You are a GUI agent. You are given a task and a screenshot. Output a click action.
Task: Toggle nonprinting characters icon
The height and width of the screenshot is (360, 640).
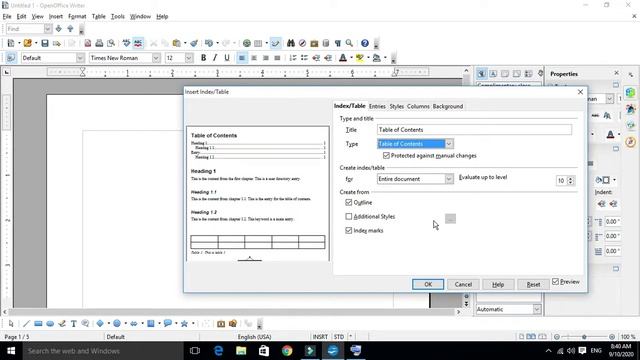[x=338, y=43]
